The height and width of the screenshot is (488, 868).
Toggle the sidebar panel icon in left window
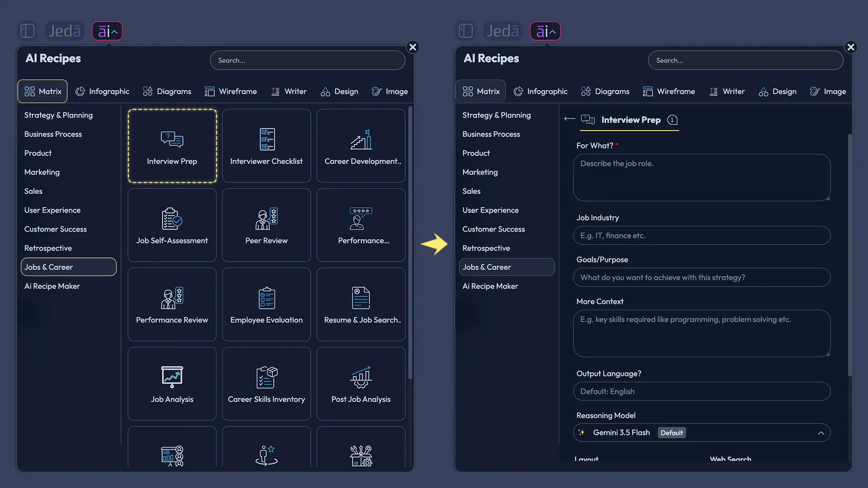tap(28, 31)
